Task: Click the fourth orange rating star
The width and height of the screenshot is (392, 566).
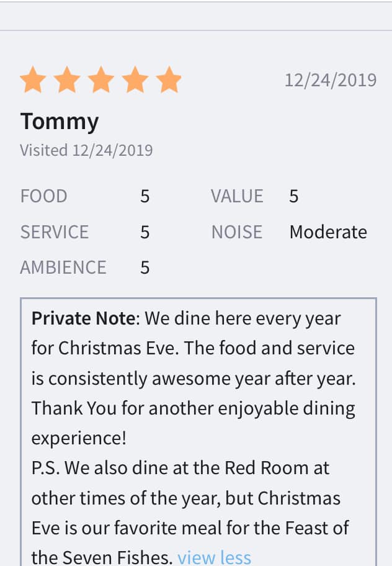Action: click(135, 81)
